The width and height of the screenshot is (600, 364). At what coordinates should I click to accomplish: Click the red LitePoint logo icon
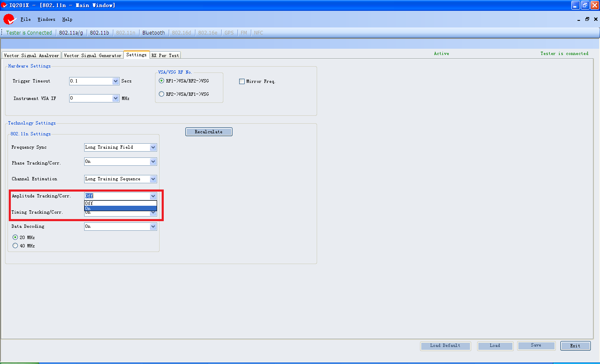pos(9,19)
